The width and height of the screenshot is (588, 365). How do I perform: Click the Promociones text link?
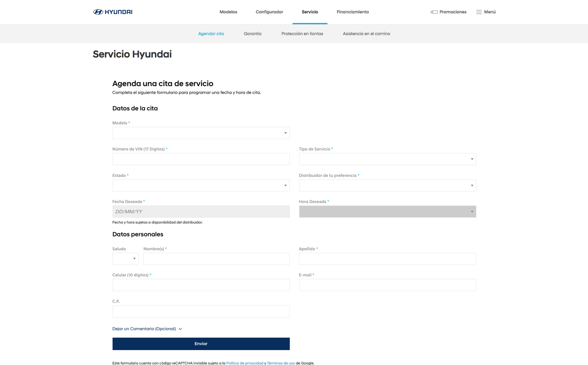pos(453,12)
